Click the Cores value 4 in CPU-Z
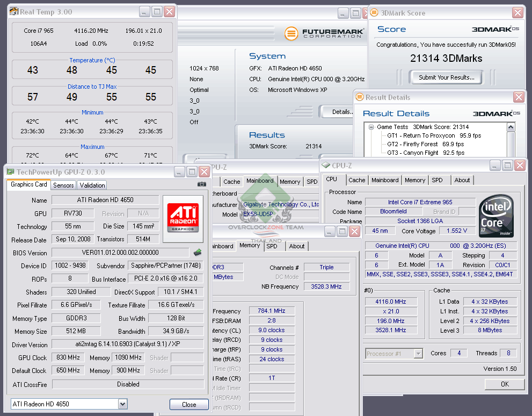532x416 pixels. click(458, 353)
